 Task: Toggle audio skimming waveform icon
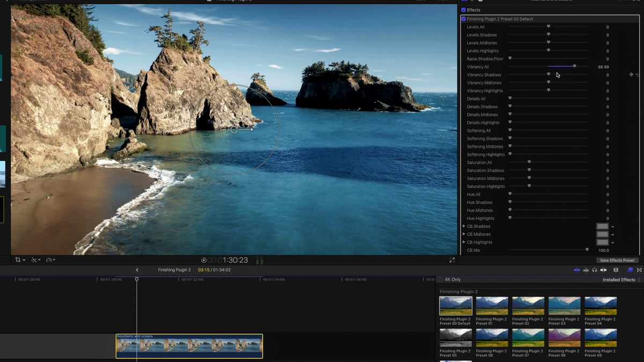click(586, 270)
